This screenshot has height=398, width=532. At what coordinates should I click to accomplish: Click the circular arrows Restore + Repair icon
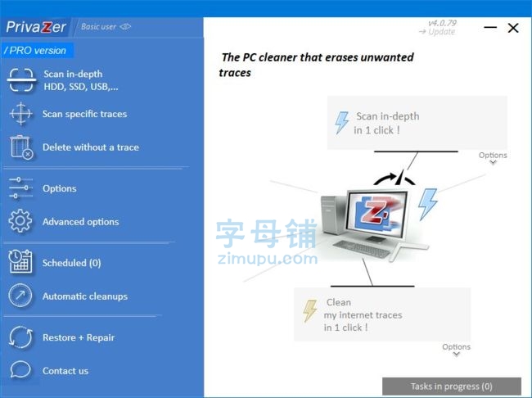[20, 337]
